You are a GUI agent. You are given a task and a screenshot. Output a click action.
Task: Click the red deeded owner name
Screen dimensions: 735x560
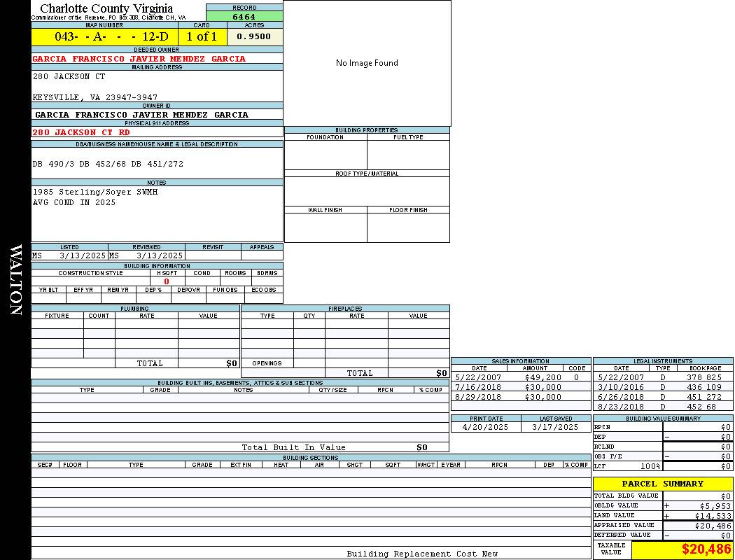click(139, 59)
